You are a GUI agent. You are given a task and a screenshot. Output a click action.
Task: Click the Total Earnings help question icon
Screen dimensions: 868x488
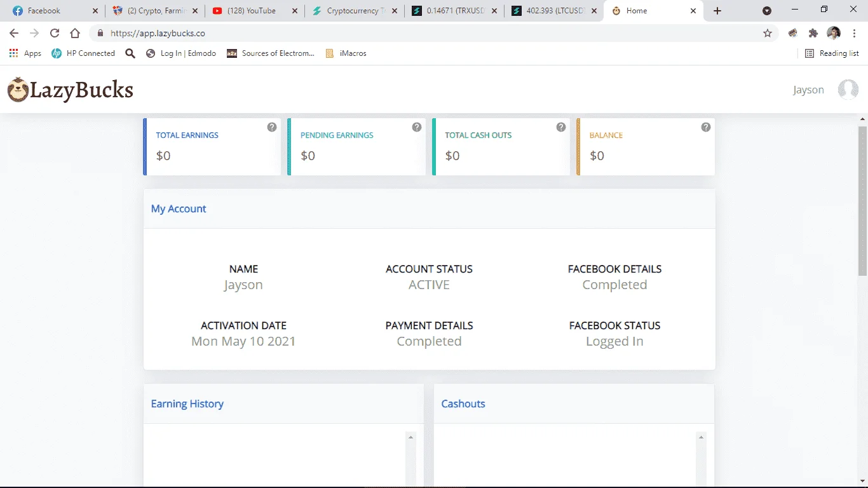pos(272,127)
